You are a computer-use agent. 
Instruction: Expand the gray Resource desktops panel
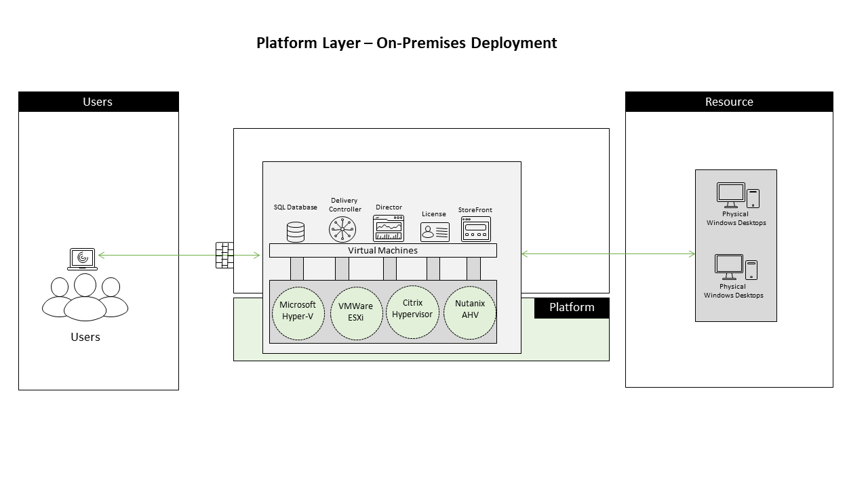735,245
